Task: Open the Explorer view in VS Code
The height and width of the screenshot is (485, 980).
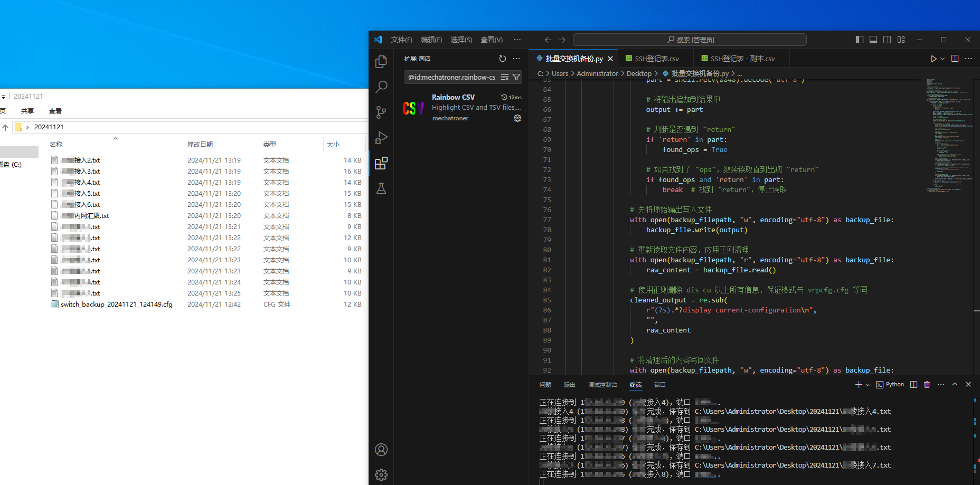Action: pyautogui.click(x=381, y=62)
